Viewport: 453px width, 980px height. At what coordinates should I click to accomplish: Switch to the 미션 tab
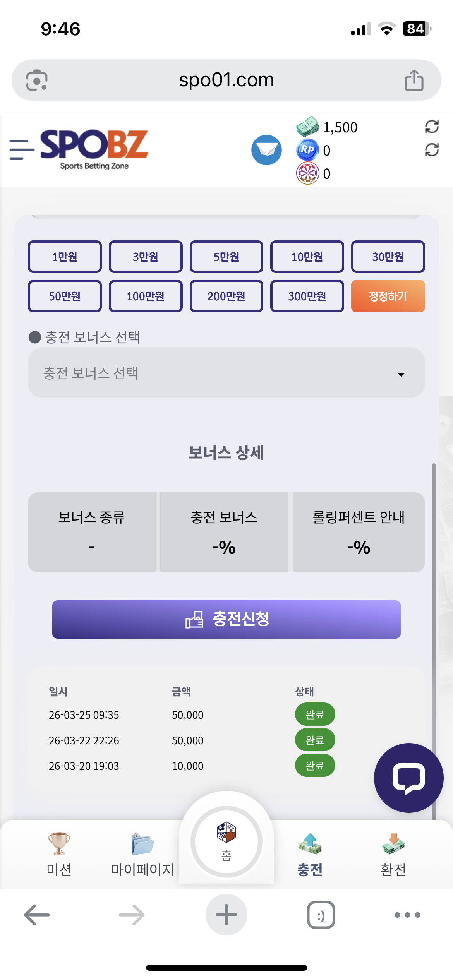coord(59,854)
